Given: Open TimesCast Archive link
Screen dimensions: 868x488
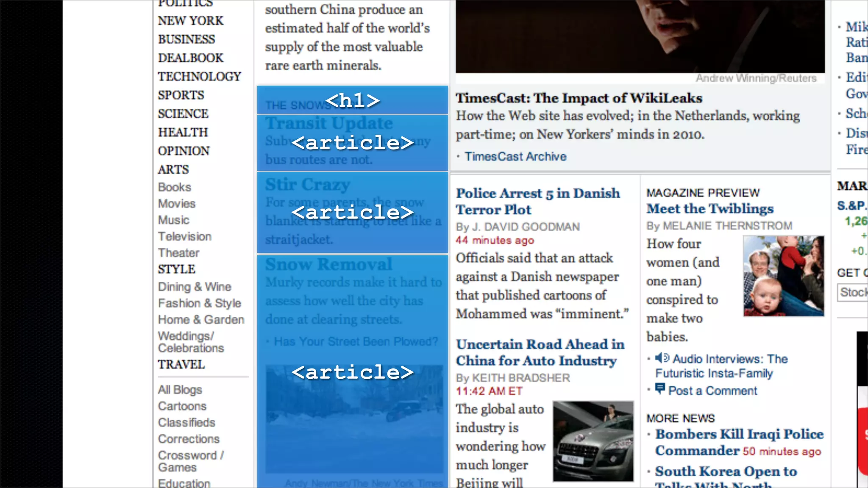Looking at the screenshot, I should point(515,157).
